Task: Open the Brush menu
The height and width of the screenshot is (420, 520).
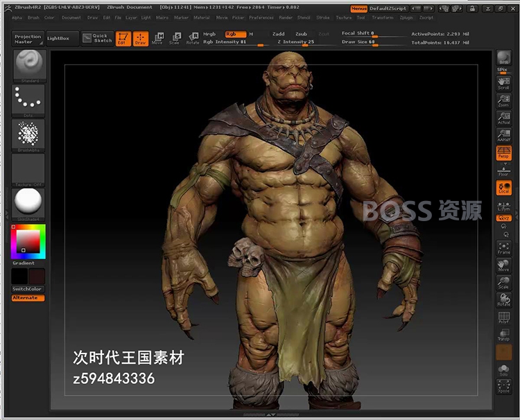Action: click(x=33, y=17)
